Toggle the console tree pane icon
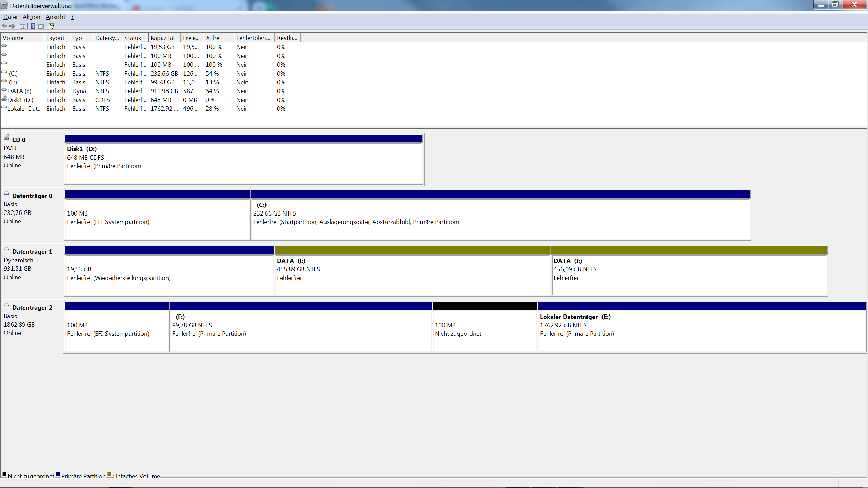The image size is (868, 488). click(23, 26)
